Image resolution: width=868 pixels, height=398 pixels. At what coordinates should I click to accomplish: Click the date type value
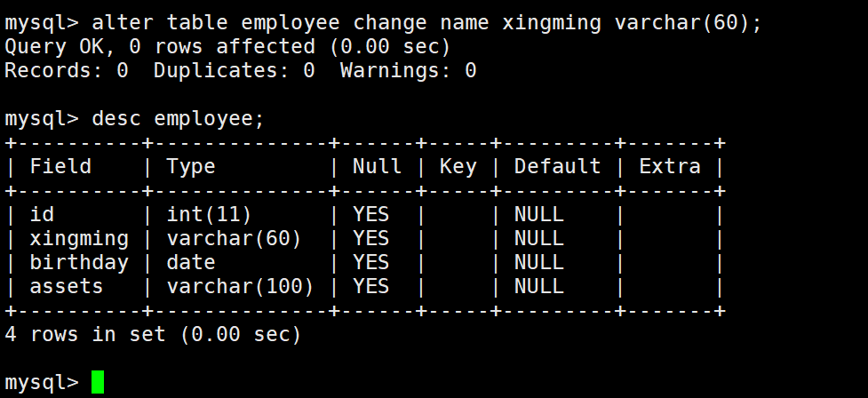click(x=191, y=262)
